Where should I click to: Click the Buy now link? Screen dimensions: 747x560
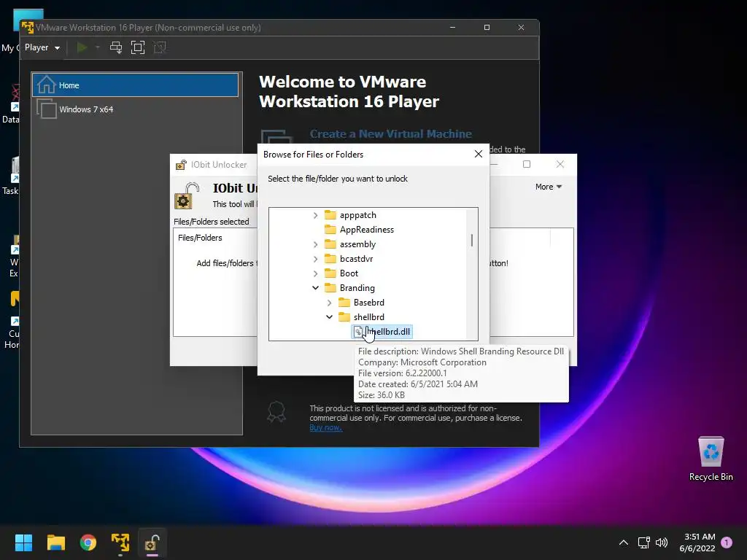point(325,427)
